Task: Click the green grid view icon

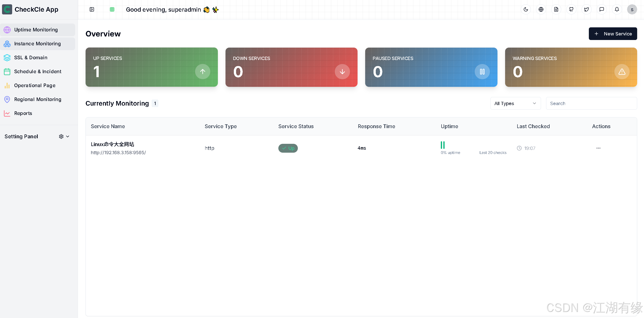Action: click(112, 10)
